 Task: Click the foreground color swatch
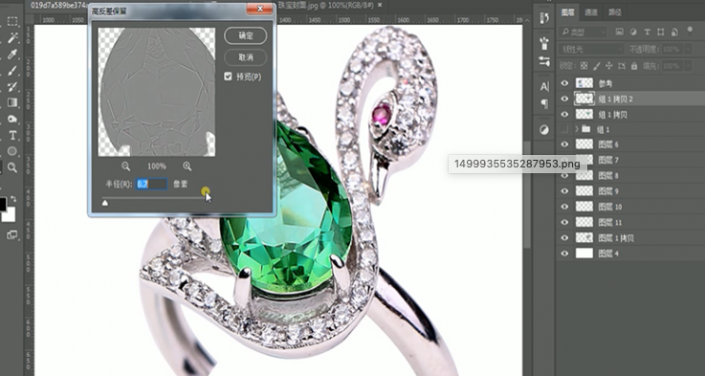coord(3,204)
